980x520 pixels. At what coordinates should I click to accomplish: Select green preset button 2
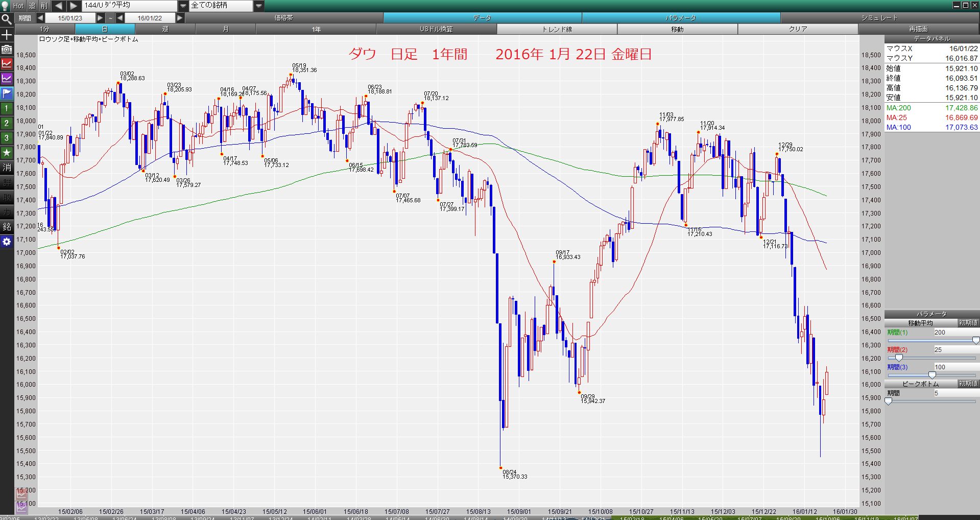[x=7, y=123]
